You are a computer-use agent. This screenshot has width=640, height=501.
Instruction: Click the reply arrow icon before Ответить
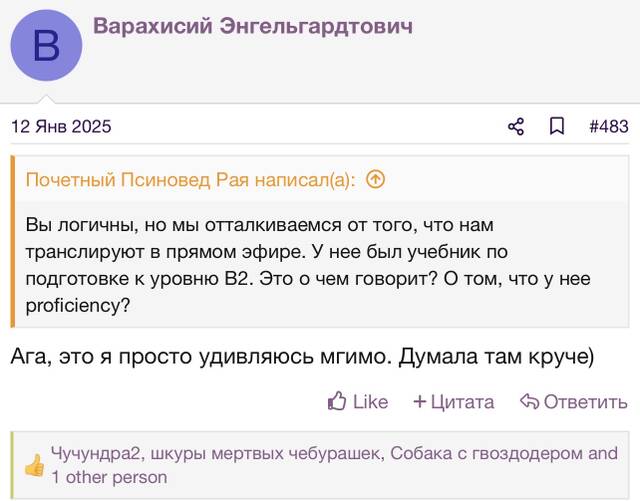529,401
